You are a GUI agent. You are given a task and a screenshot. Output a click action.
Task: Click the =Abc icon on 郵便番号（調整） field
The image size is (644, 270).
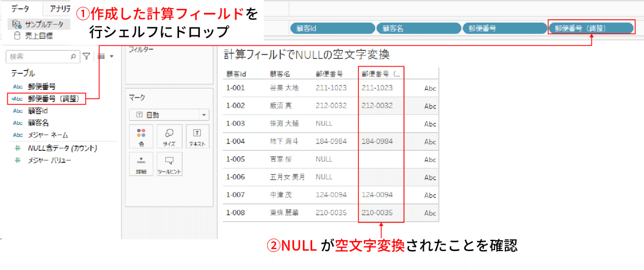[18, 99]
